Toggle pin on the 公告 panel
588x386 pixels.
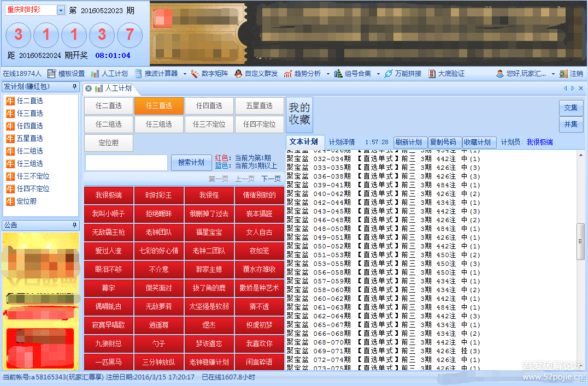pyautogui.click(x=75, y=225)
